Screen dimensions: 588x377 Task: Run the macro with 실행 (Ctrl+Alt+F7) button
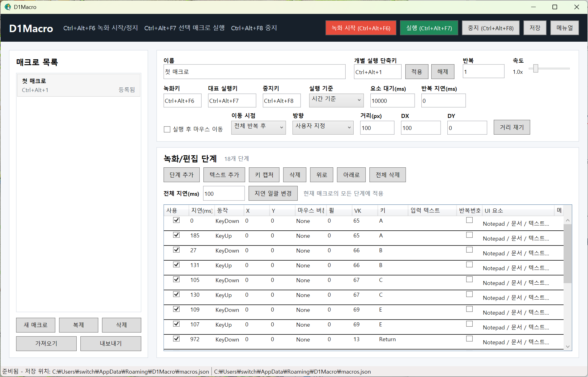tap(429, 28)
